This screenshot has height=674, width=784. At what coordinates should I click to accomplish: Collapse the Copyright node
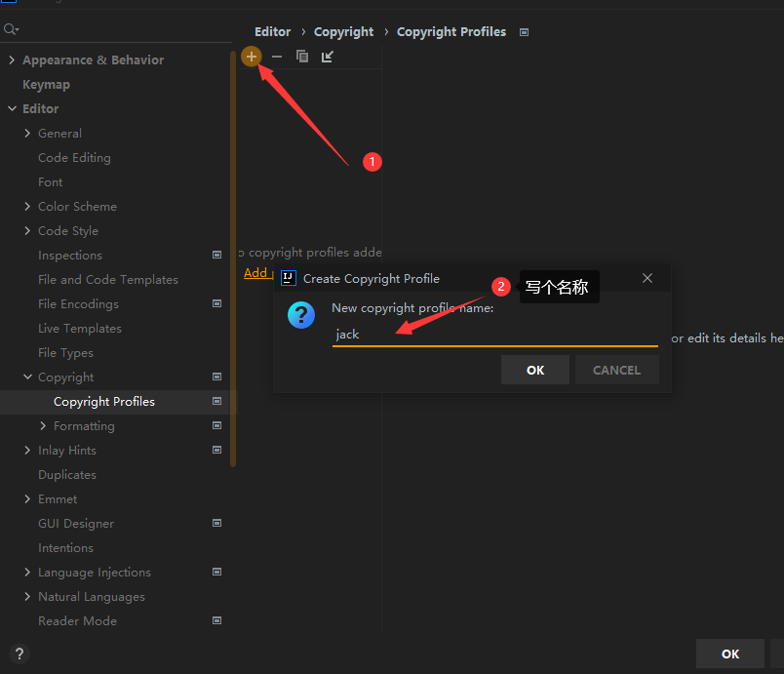coord(27,377)
